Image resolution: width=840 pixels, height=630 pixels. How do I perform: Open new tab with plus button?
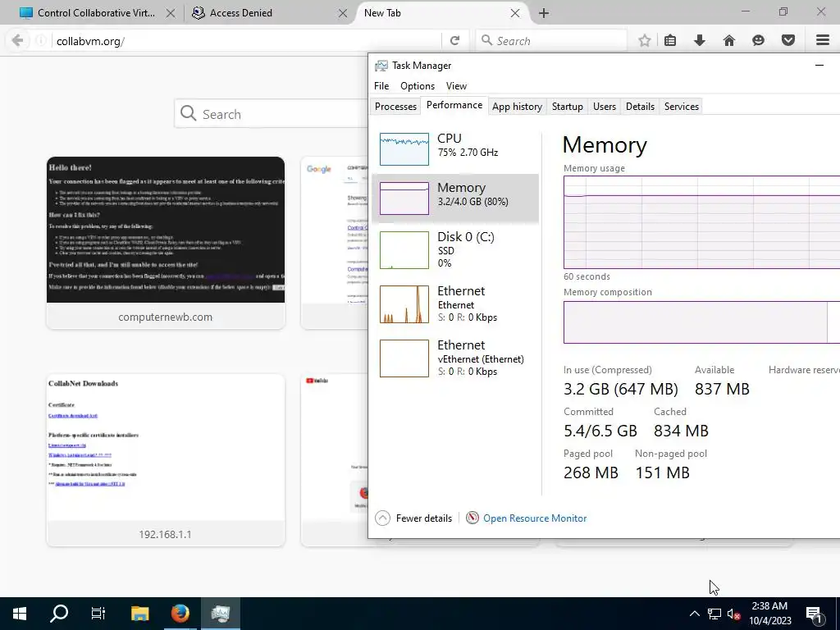[544, 13]
